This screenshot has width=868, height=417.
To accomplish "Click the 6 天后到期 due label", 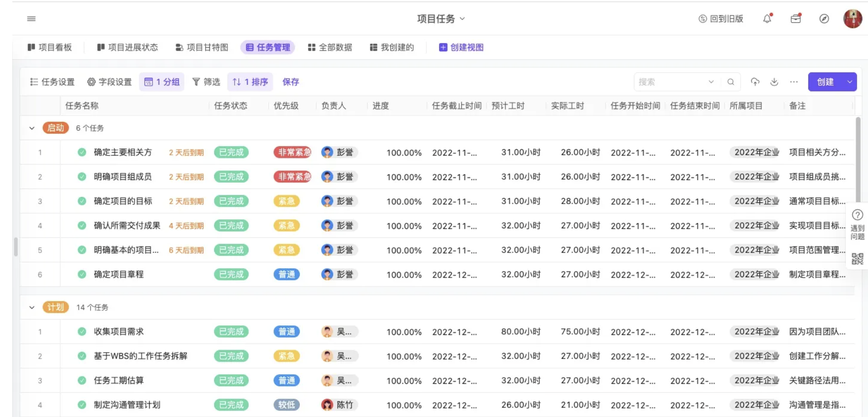I will tap(186, 250).
